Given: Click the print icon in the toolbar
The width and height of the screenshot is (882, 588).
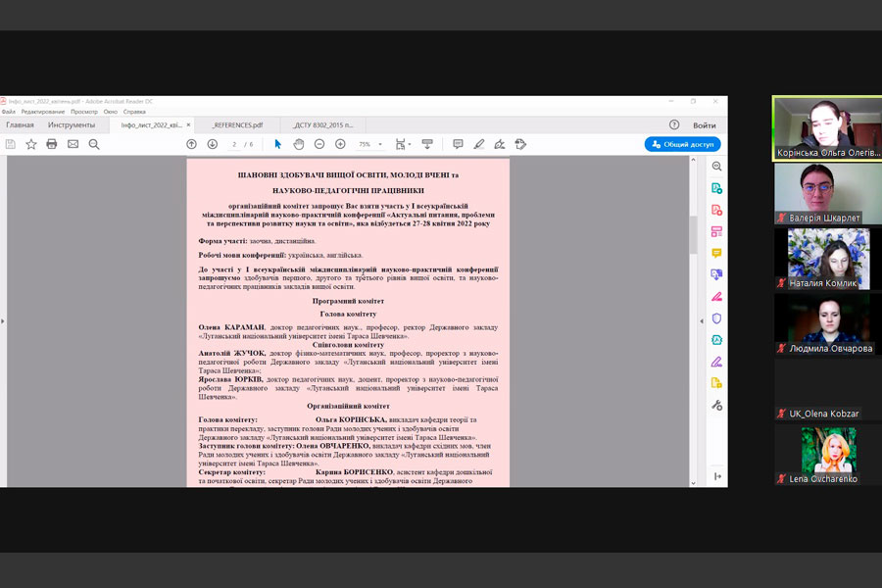Looking at the screenshot, I should pyautogui.click(x=52, y=144).
